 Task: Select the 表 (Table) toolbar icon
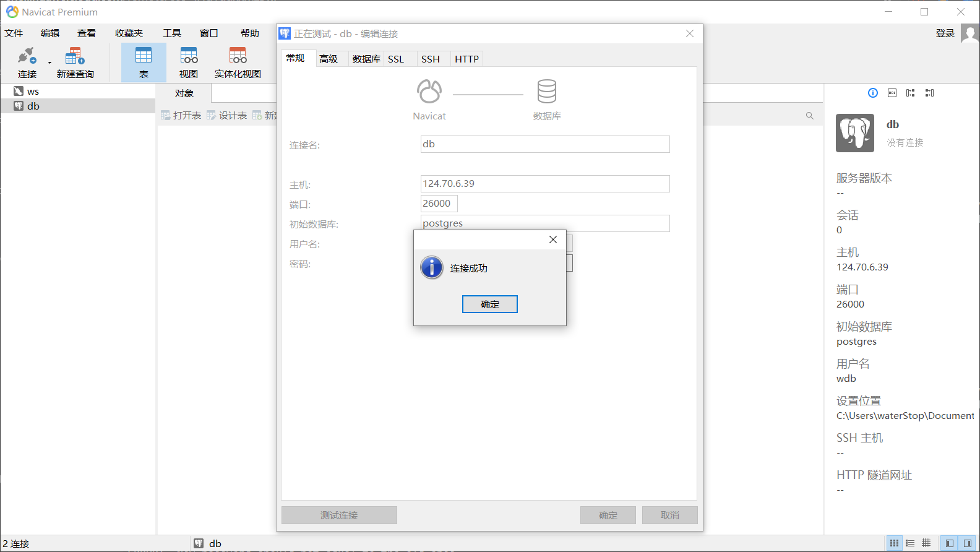point(144,63)
